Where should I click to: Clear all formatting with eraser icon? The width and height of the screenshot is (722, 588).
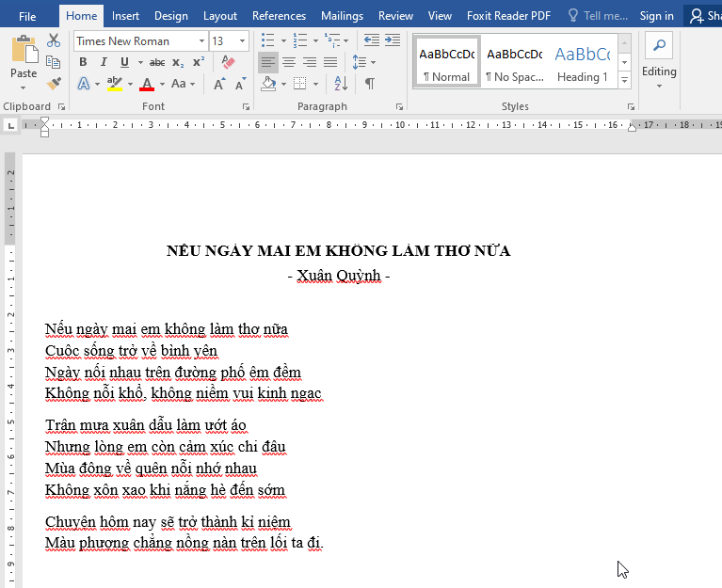228,62
